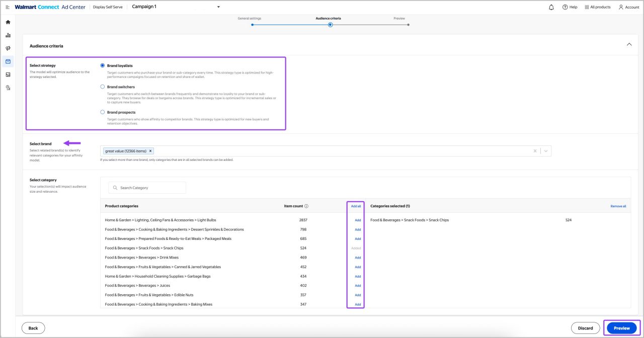
Task: Open the megaphone campaigns sidebar icon
Action: click(x=8, y=48)
